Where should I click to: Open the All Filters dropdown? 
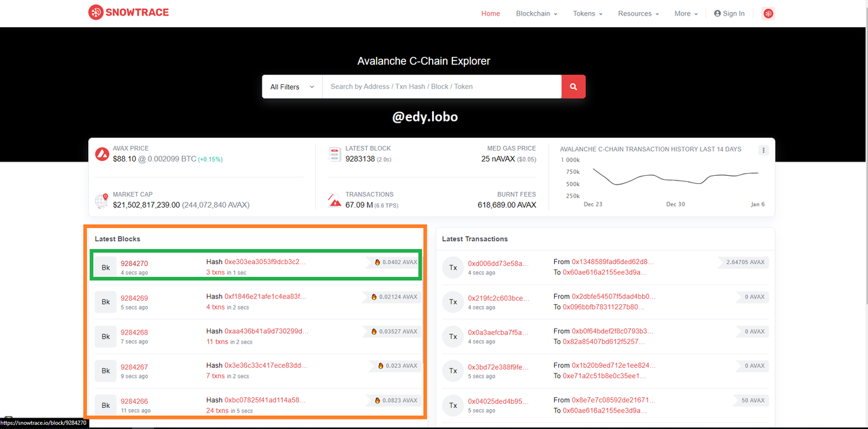tap(292, 87)
